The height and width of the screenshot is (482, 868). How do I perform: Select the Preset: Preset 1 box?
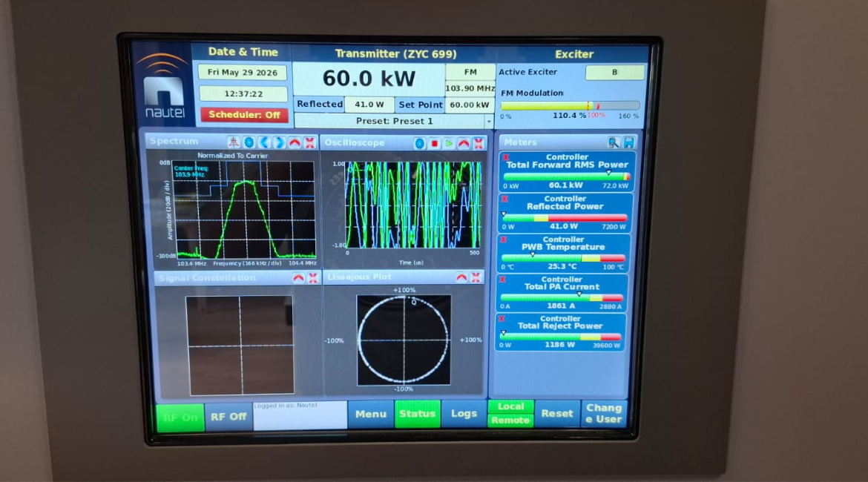click(x=394, y=121)
